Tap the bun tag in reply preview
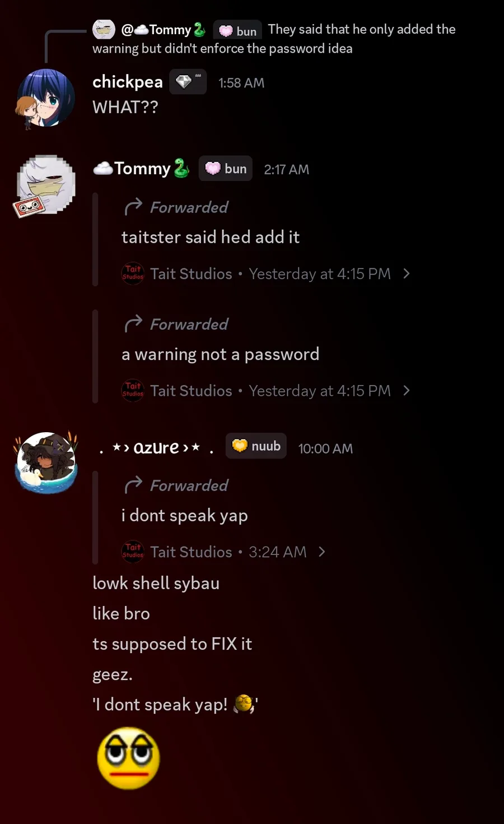The width and height of the screenshot is (504, 824). tap(237, 31)
